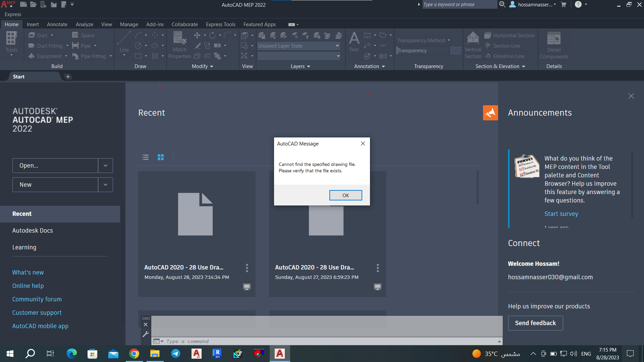This screenshot has width=644, height=362.
Task: Open the Express Tools ribbon tab
Action: (220, 24)
